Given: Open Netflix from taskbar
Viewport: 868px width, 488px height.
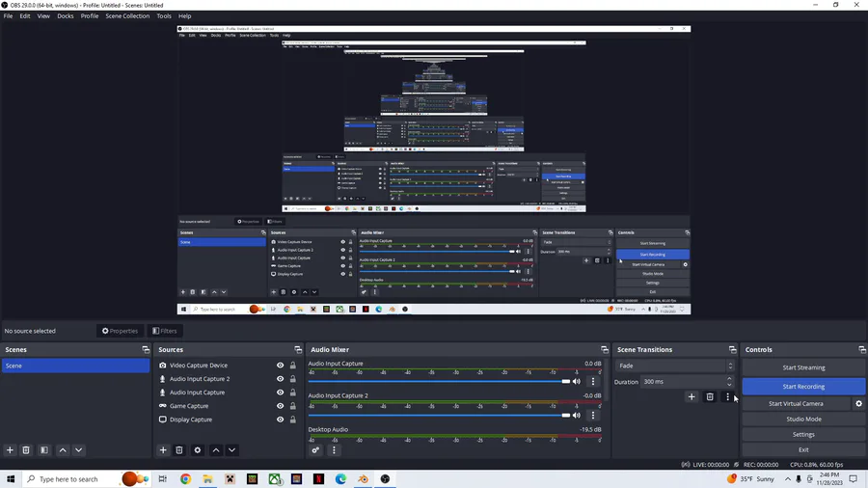Looking at the screenshot, I should click(x=319, y=479).
